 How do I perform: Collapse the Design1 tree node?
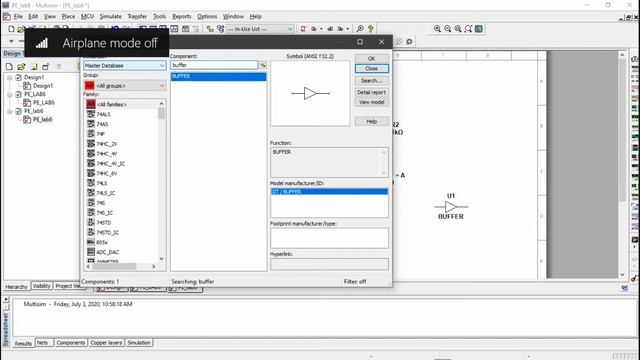point(10,77)
